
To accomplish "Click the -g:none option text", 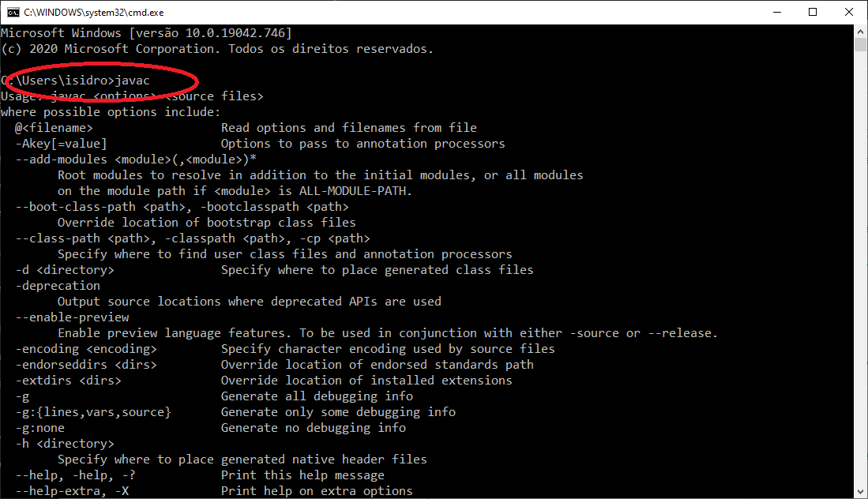I will coord(39,428).
